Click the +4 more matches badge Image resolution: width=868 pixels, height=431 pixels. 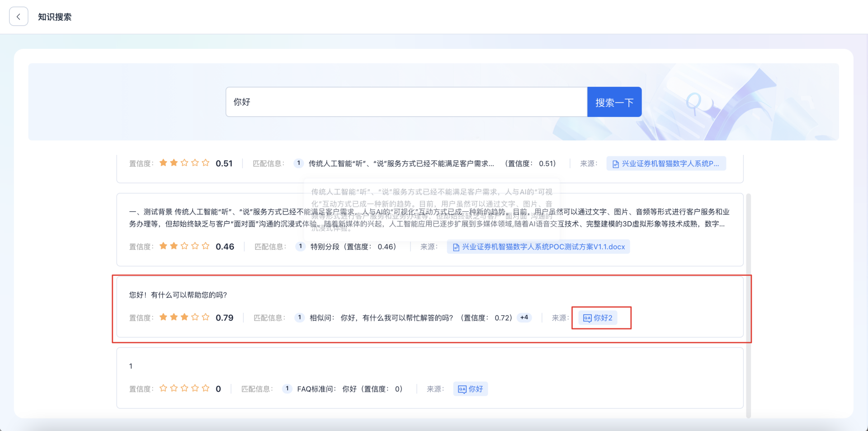524,318
